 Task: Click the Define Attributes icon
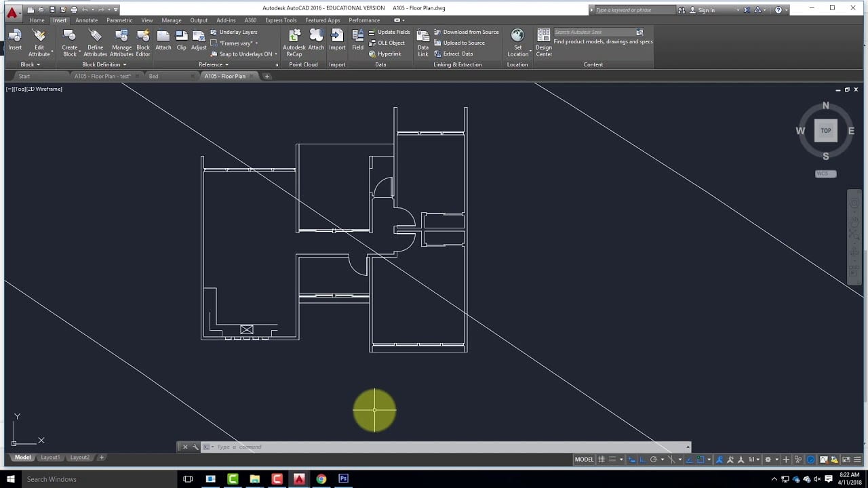click(96, 37)
